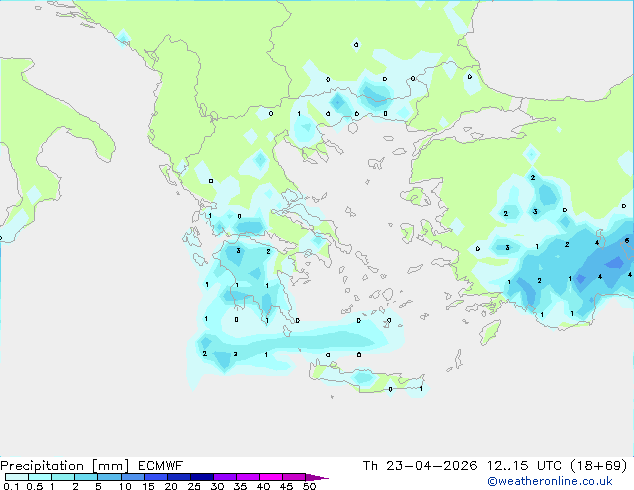634x490 pixels.
Task: Click the '(18+69)' forecast run text
Action: (x=598, y=466)
